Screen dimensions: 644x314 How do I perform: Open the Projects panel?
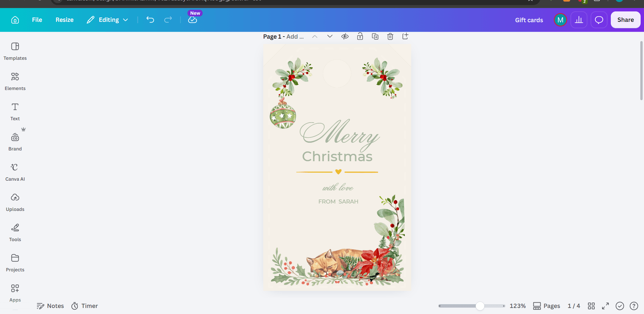pyautogui.click(x=15, y=263)
